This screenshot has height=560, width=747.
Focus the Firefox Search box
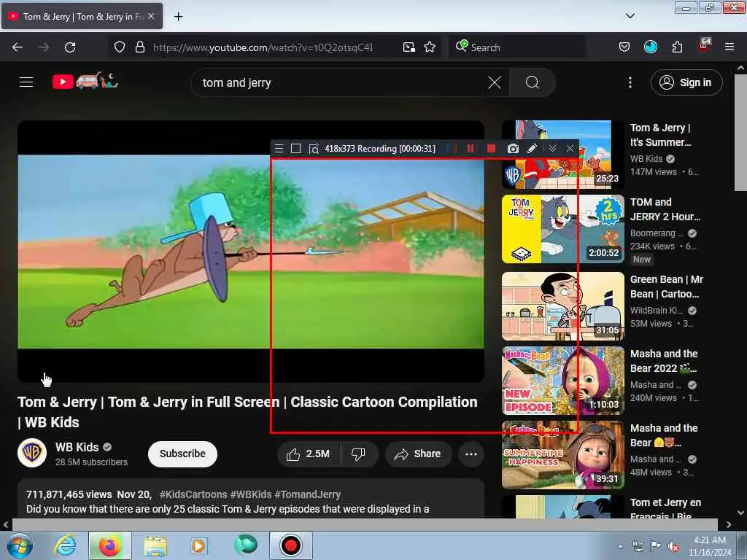point(517,47)
